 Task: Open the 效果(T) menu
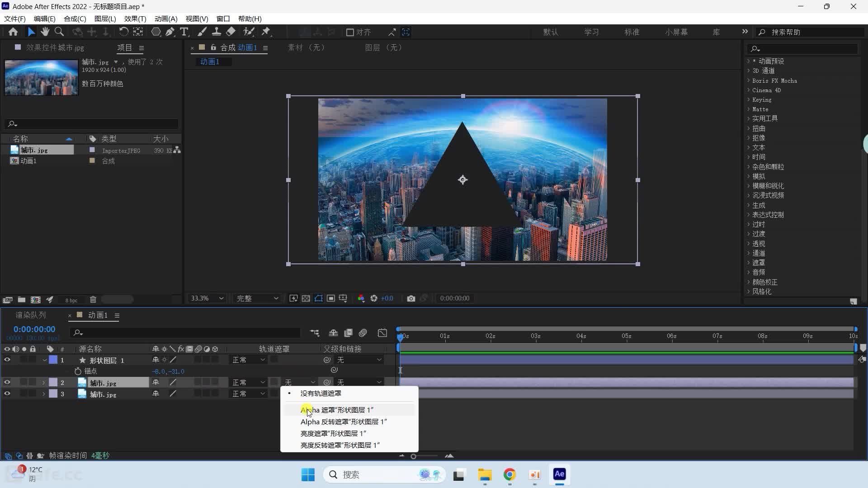click(135, 19)
